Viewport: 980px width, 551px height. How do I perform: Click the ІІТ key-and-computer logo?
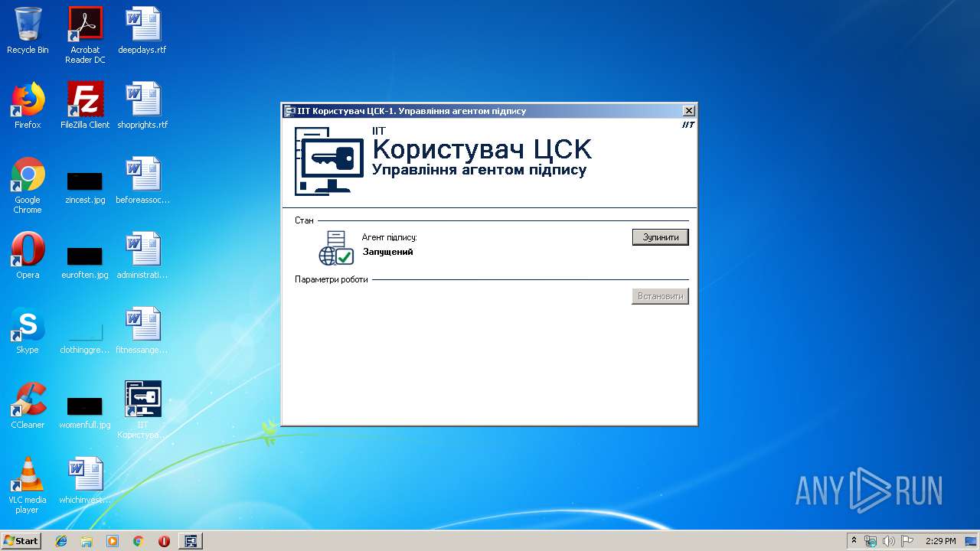click(x=329, y=161)
